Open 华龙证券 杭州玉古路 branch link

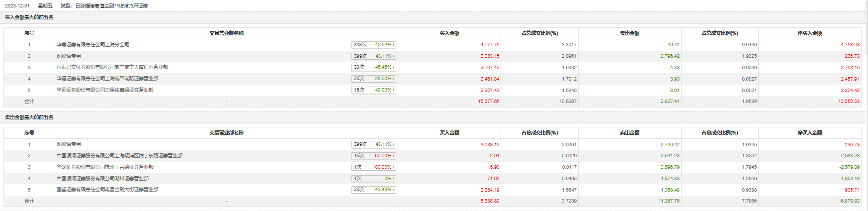click(x=105, y=167)
